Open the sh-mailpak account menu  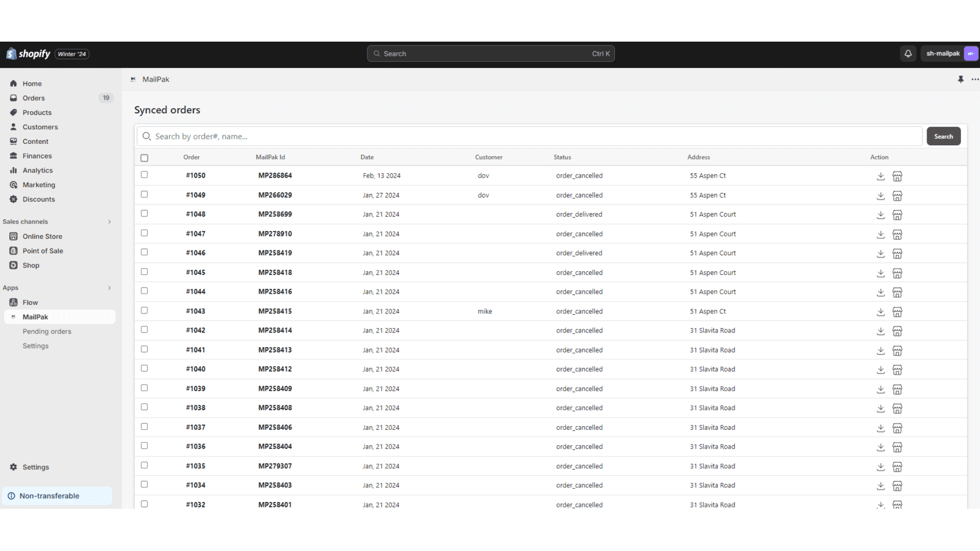tap(950, 54)
